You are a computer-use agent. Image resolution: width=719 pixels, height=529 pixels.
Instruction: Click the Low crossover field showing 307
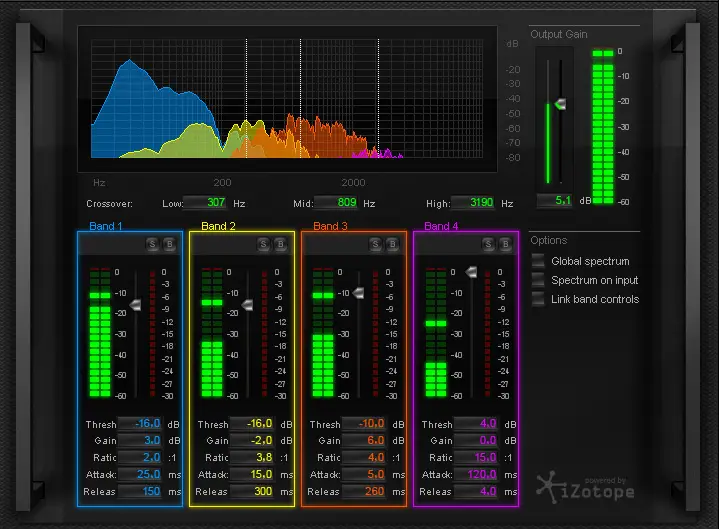point(205,203)
